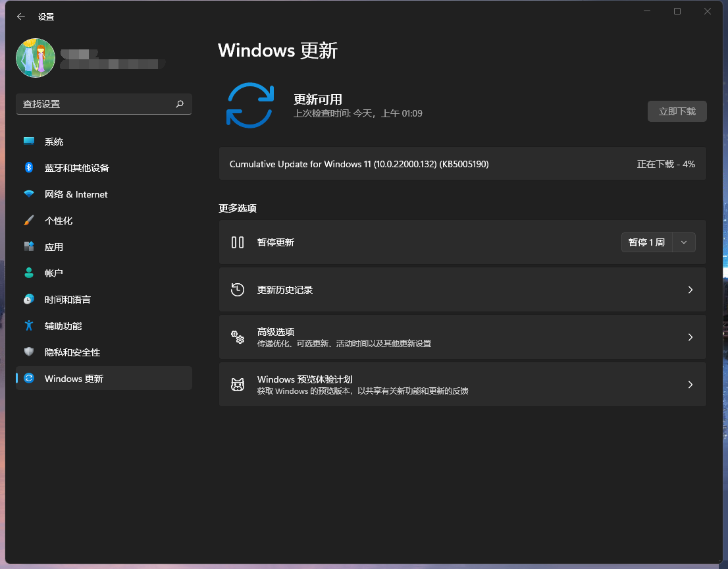This screenshot has height=569, width=728.
Task: Click 传递优化、可选更新 description text
Action: (x=344, y=344)
